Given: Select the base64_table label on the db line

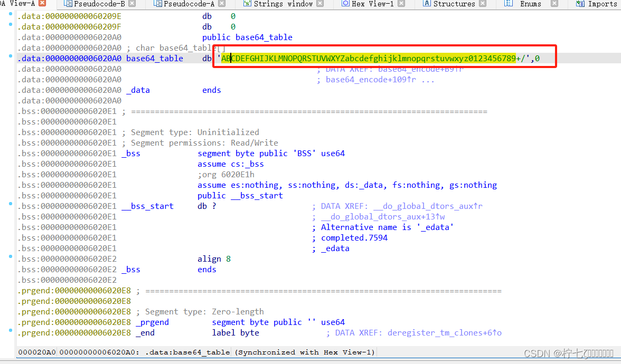Looking at the screenshot, I should click(x=154, y=58).
